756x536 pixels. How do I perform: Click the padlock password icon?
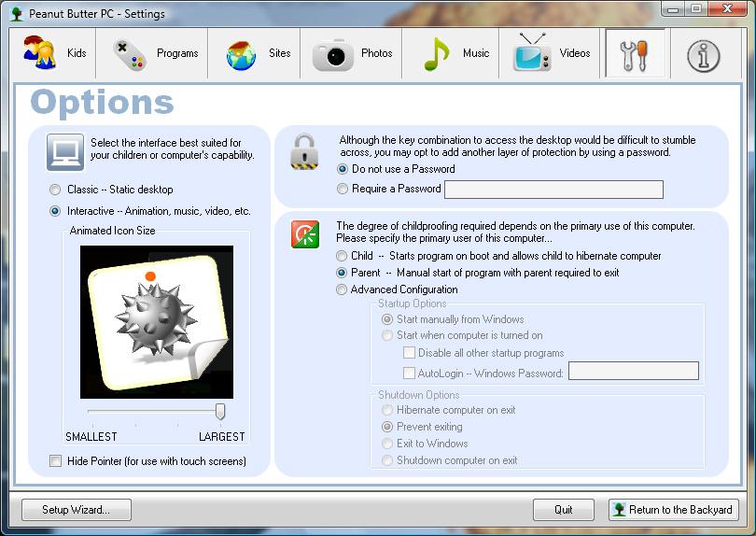pyautogui.click(x=304, y=152)
